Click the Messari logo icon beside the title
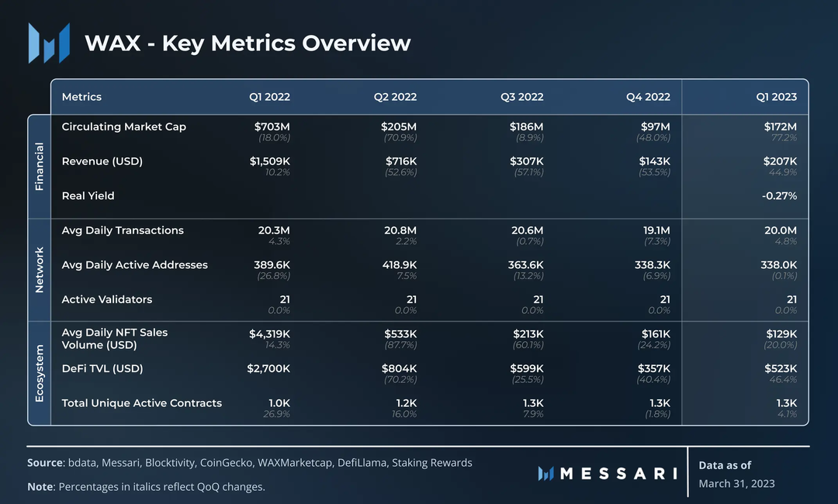Image resolution: width=838 pixels, height=504 pixels. coord(49,43)
